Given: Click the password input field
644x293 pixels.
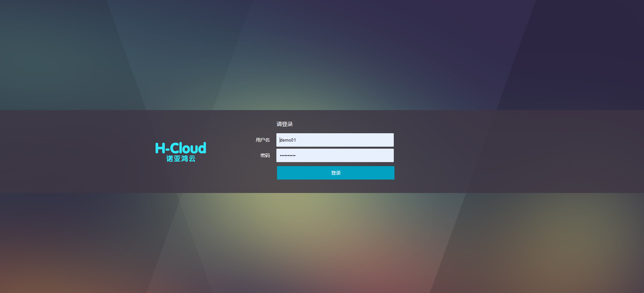Looking at the screenshot, I should click(x=335, y=155).
